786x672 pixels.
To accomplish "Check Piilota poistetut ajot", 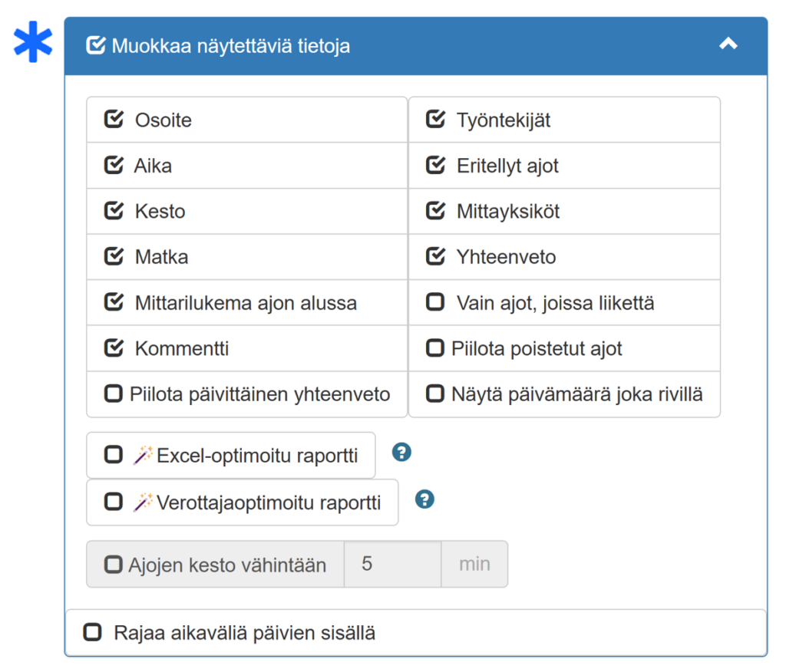I will coord(435,348).
